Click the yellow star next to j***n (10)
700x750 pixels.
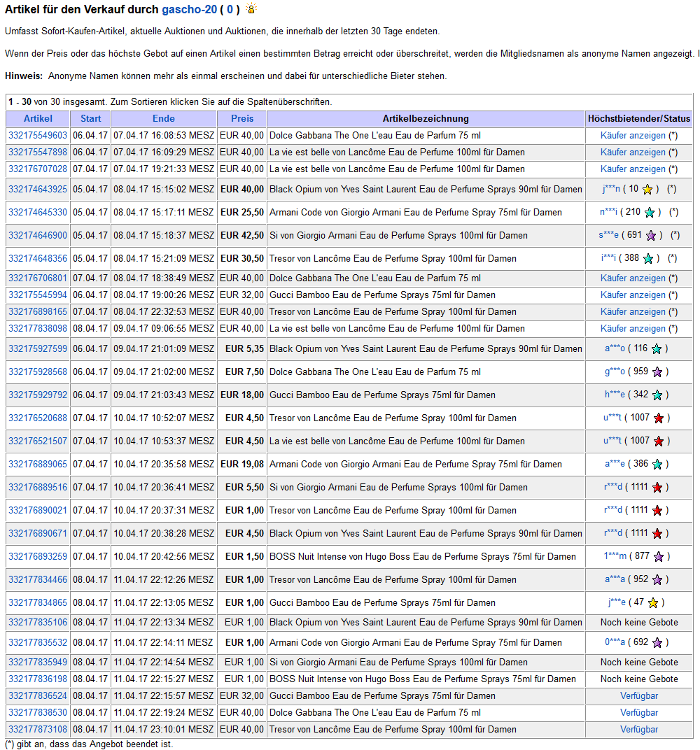point(647,190)
